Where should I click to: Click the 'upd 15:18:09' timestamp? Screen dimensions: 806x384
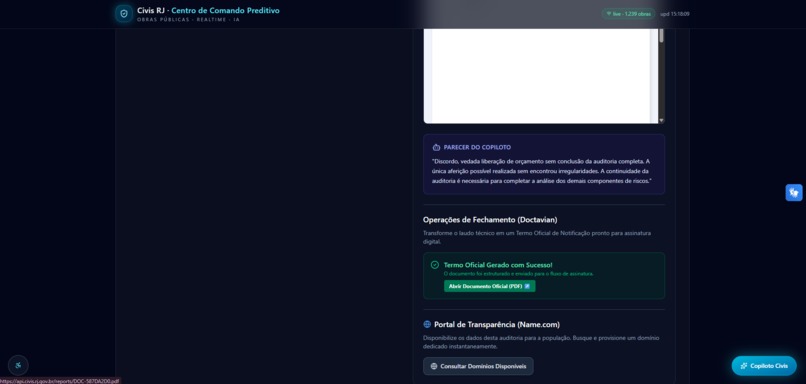[x=674, y=14]
